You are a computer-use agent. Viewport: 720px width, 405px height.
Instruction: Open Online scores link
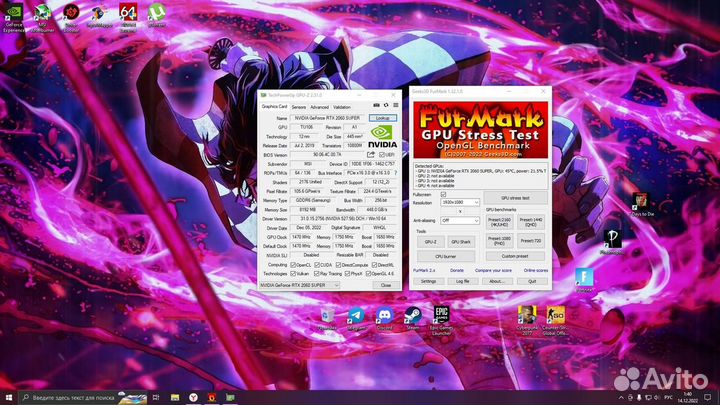coord(535,270)
